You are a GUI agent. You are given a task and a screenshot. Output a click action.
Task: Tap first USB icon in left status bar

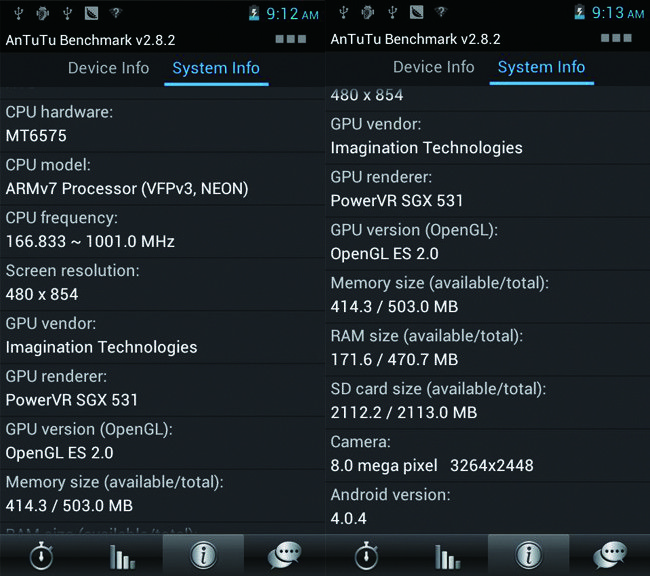tap(18, 13)
